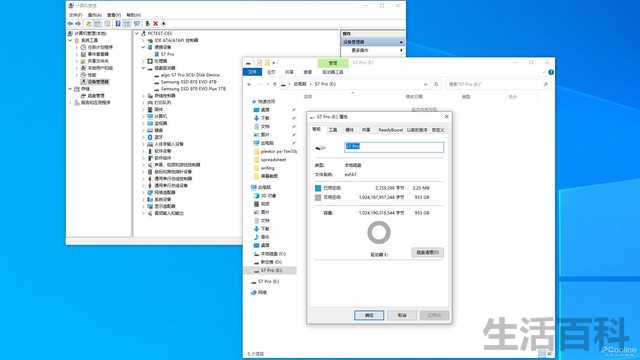Collapse the 存储 node in console tree
This screenshot has width=640, height=360.
point(70,89)
